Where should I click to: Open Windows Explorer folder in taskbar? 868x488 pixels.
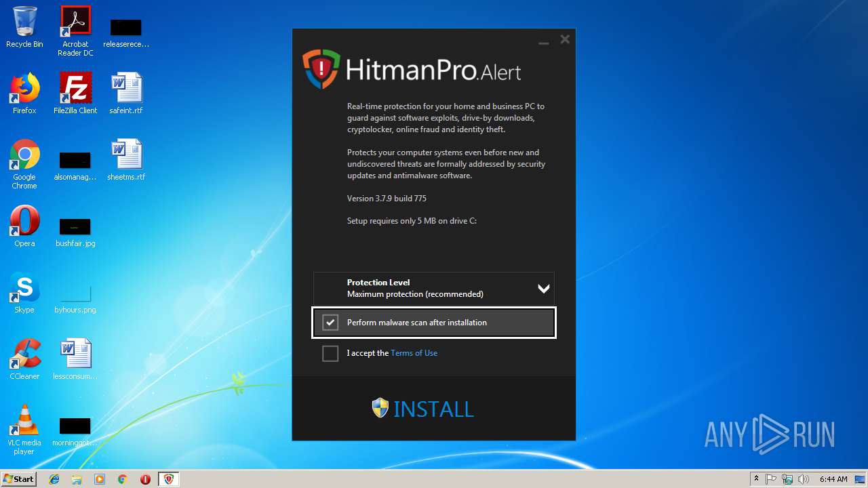(77, 479)
